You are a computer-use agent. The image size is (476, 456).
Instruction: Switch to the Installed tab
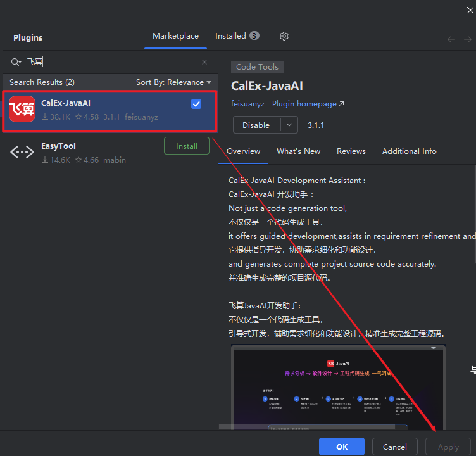tap(237, 36)
